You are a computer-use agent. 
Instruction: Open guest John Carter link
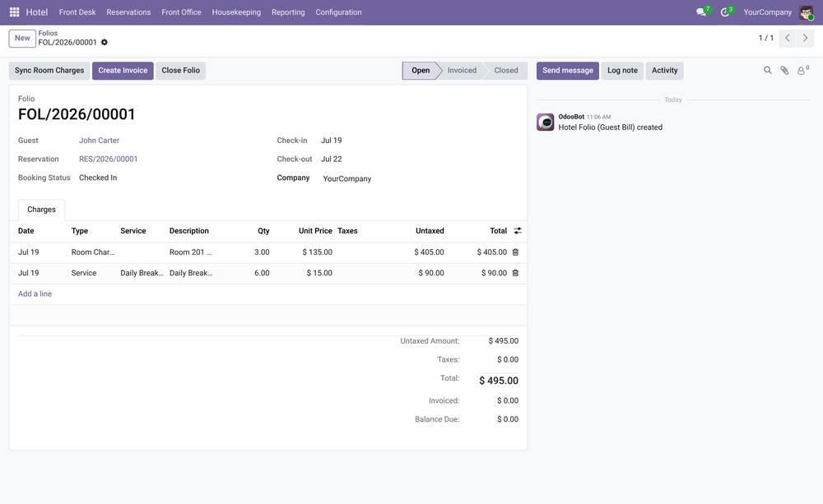pyautogui.click(x=100, y=141)
